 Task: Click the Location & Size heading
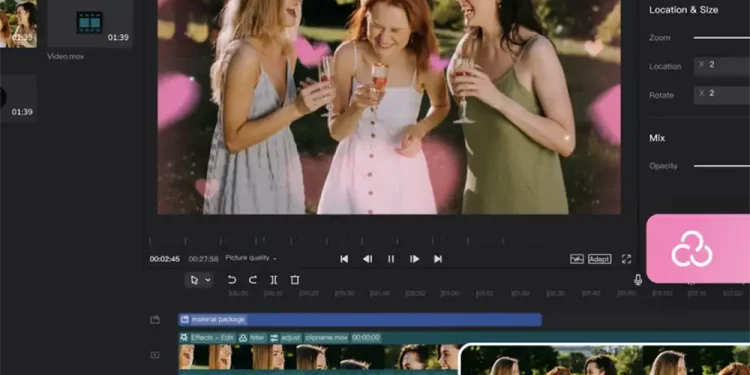click(684, 10)
